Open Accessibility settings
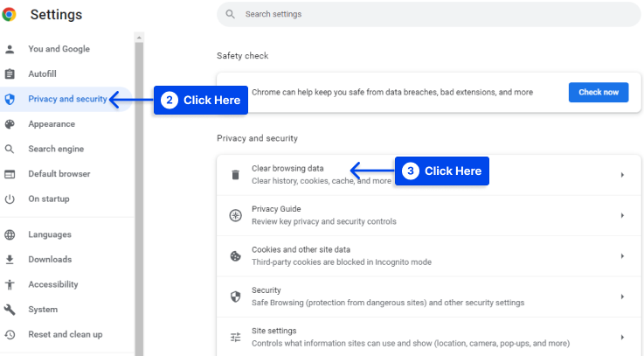The image size is (644, 356). coord(53,284)
